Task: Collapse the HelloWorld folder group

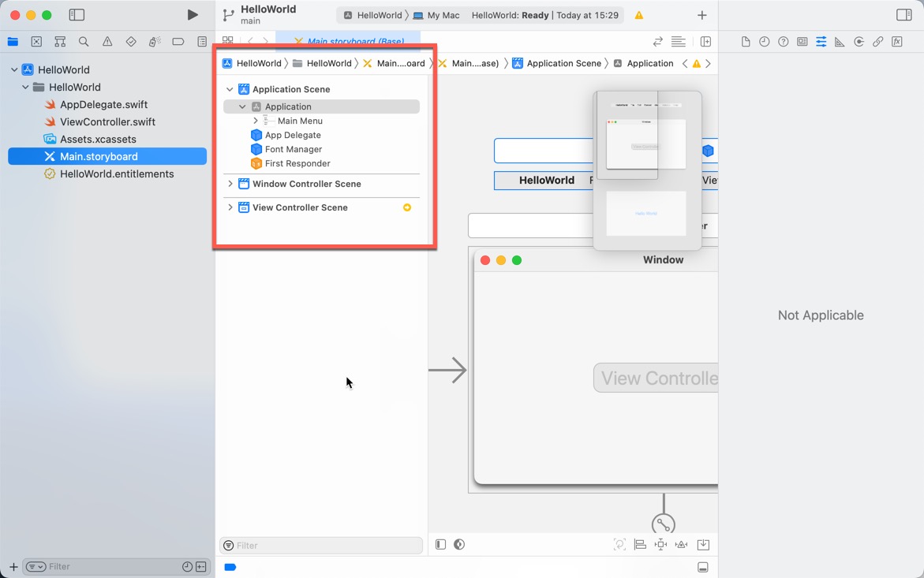Action: [25, 87]
